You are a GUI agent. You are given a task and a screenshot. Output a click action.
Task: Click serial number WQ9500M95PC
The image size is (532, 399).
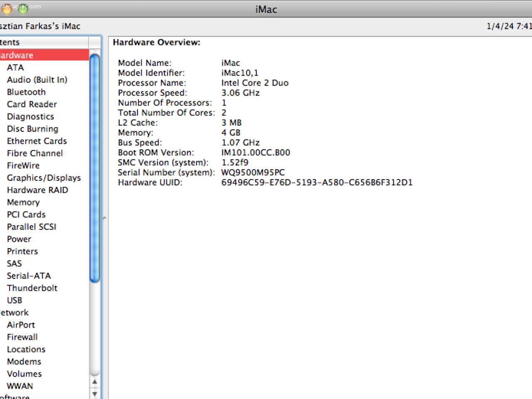click(253, 173)
